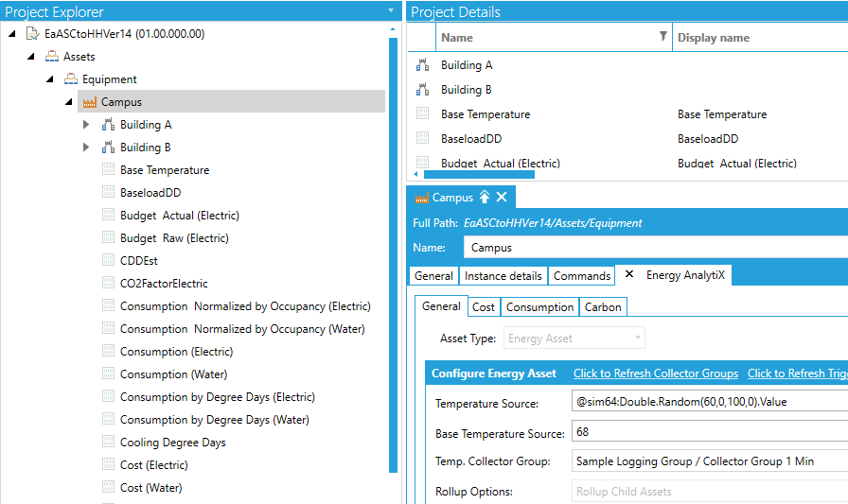This screenshot has height=504, width=848.
Task: Expand the Building A tree node
Action: 86,125
